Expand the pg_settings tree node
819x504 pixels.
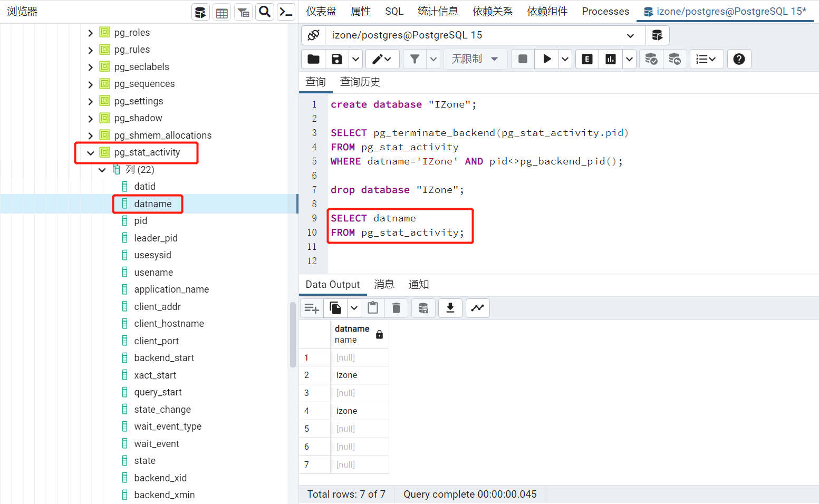pyautogui.click(x=91, y=101)
